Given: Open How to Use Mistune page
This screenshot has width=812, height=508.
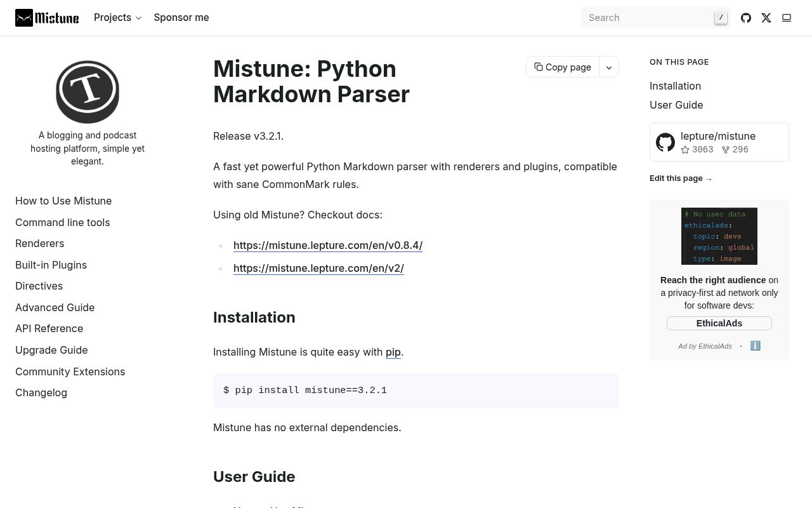Looking at the screenshot, I should [x=63, y=201].
